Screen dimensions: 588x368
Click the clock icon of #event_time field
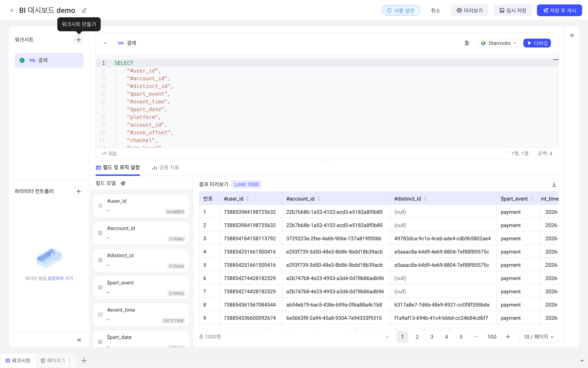pos(100,315)
